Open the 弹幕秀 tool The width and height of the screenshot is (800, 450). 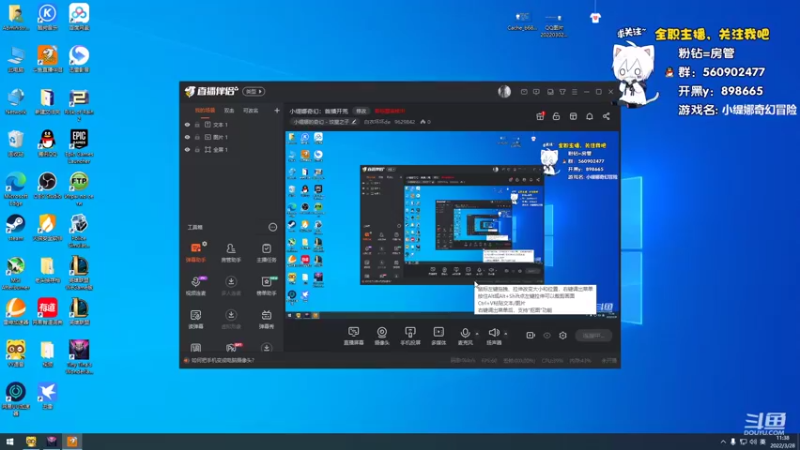tap(266, 319)
